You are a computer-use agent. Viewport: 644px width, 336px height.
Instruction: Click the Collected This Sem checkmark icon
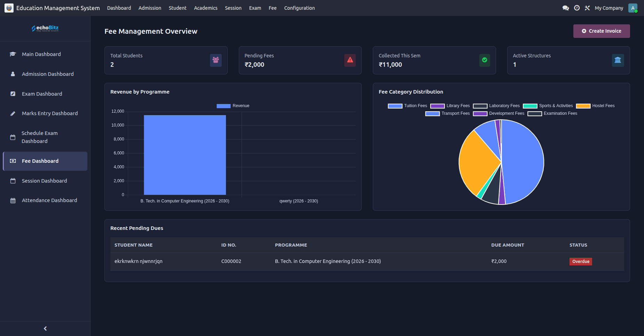tap(485, 60)
